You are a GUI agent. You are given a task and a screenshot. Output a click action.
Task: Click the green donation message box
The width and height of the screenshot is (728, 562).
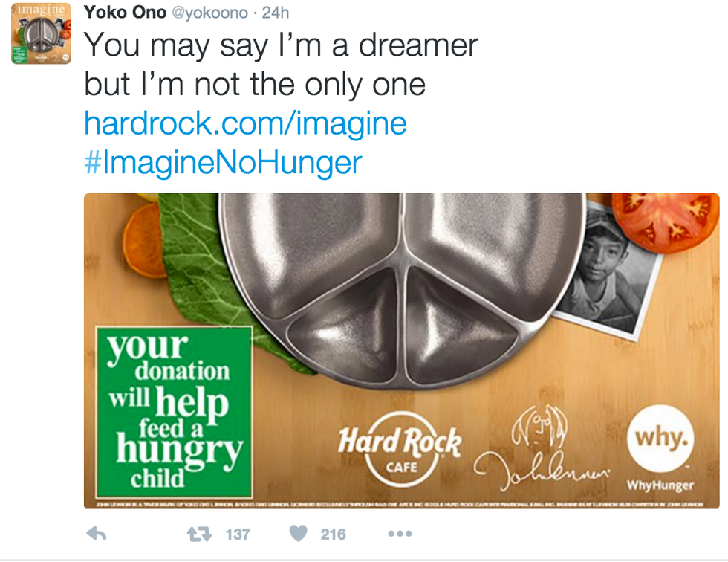tap(174, 412)
